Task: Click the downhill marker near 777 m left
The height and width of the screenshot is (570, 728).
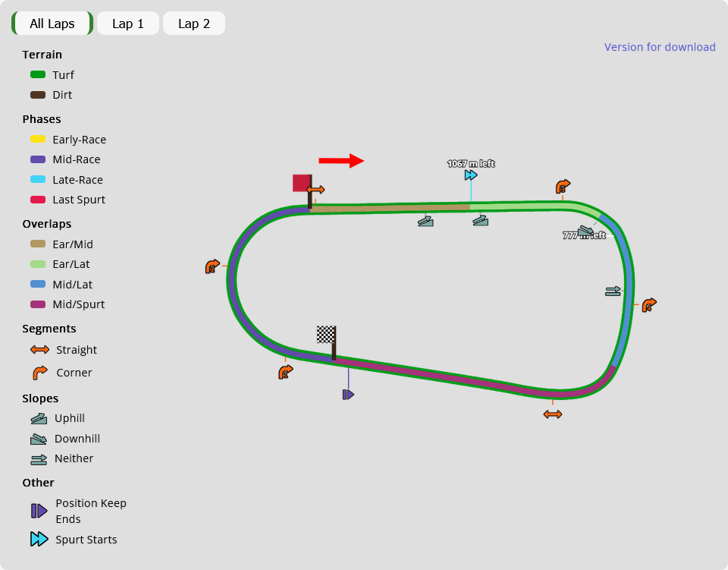Action: coord(585,231)
